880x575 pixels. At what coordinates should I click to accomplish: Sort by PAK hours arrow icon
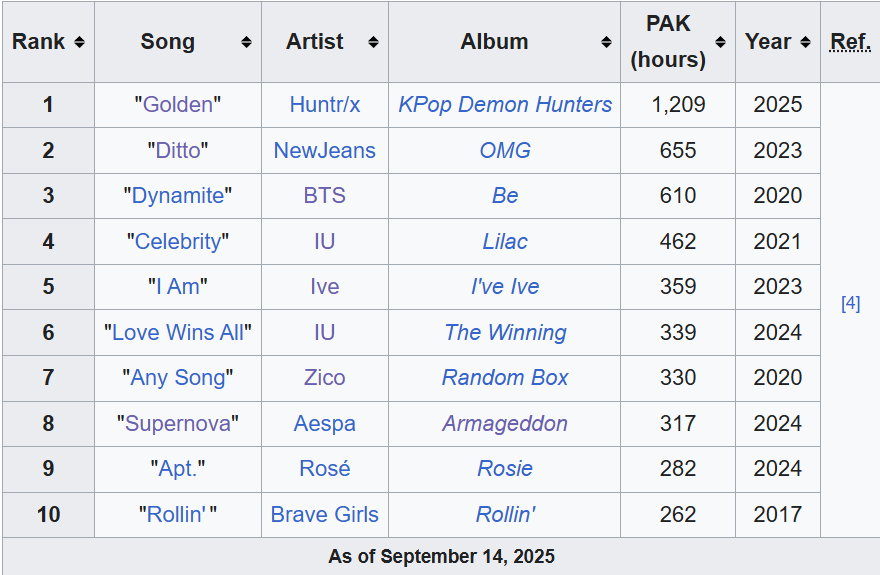721,42
